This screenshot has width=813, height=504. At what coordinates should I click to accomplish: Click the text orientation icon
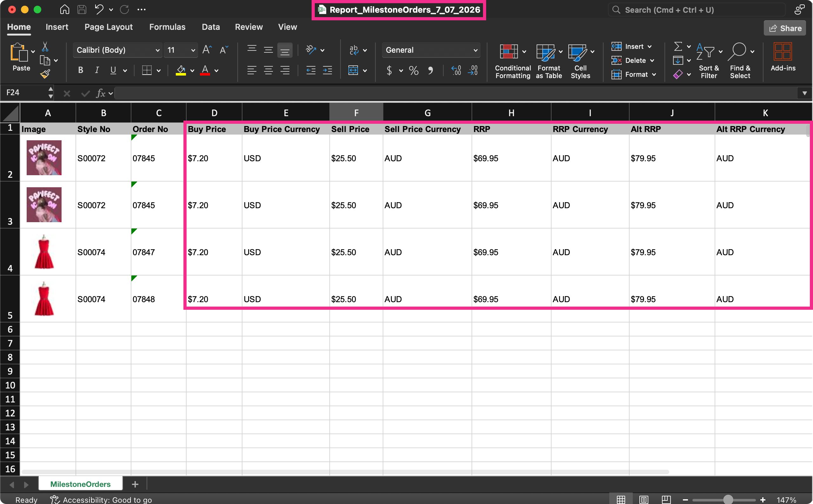tap(311, 50)
